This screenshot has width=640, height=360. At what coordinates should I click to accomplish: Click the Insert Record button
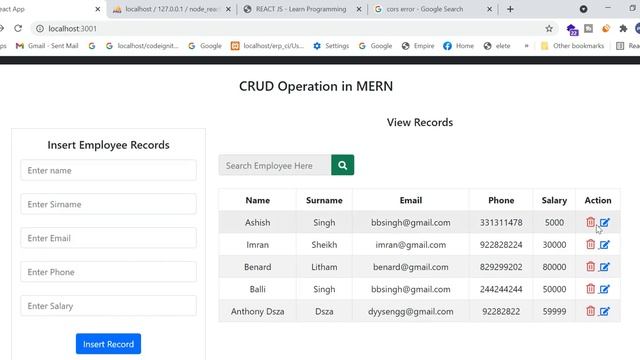point(108,344)
